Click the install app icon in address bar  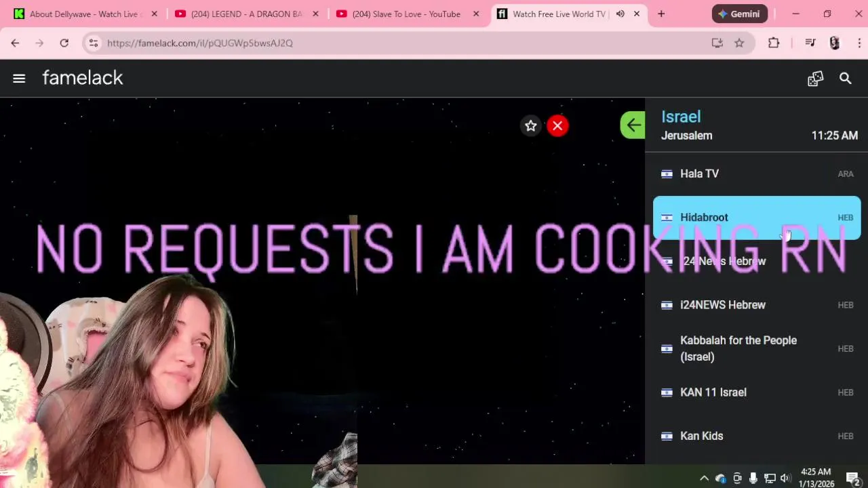click(717, 43)
